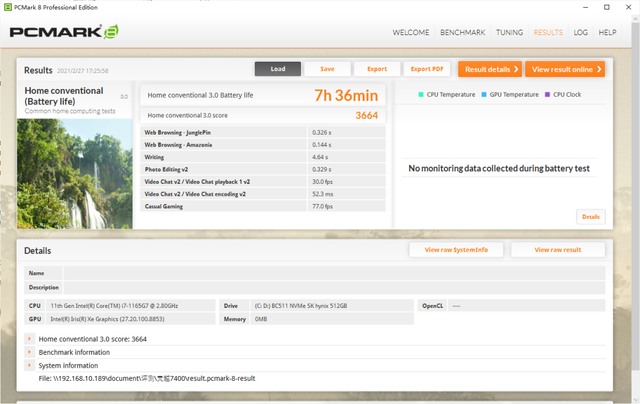Click the results timestamp 2021/2/27
The height and width of the screenshot is (404, 640).
82,71
